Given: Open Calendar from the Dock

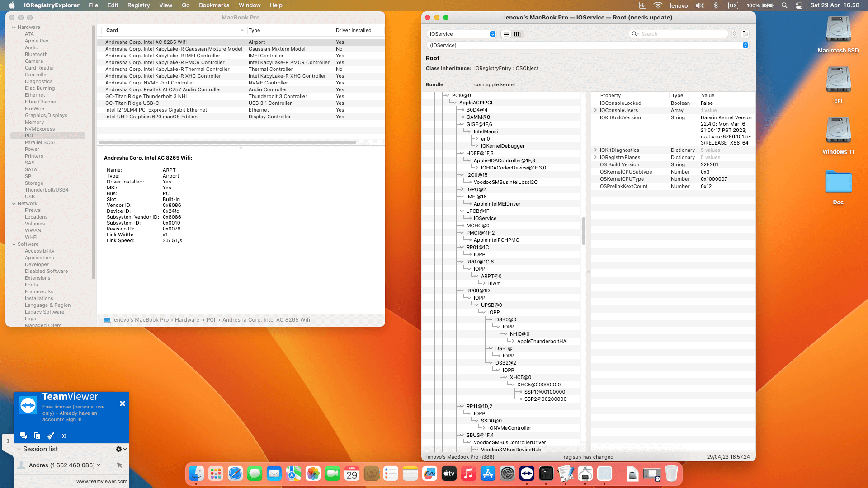Looking at the screenshot, I should tap(352, 474).
